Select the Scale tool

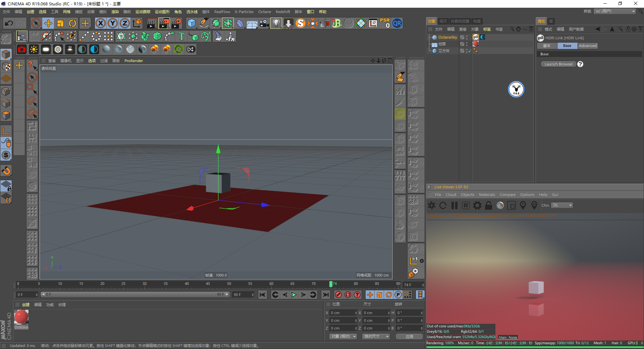tap(60, 23)
